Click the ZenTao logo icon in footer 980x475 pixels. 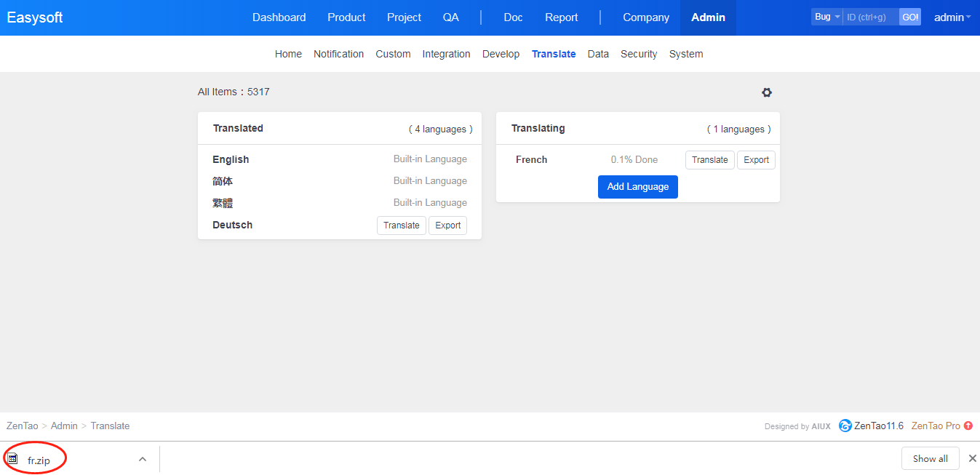[845, 426]
